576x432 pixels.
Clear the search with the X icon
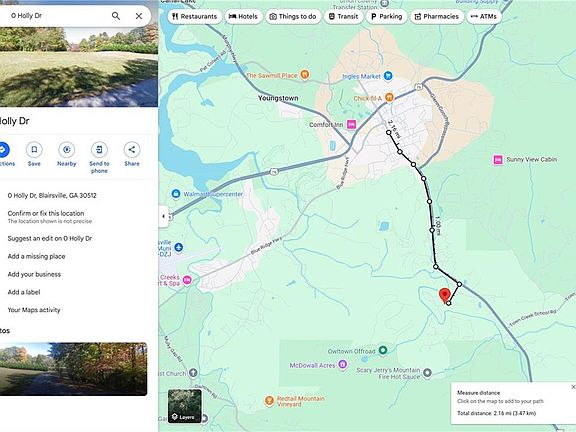[x=139, y=16]
